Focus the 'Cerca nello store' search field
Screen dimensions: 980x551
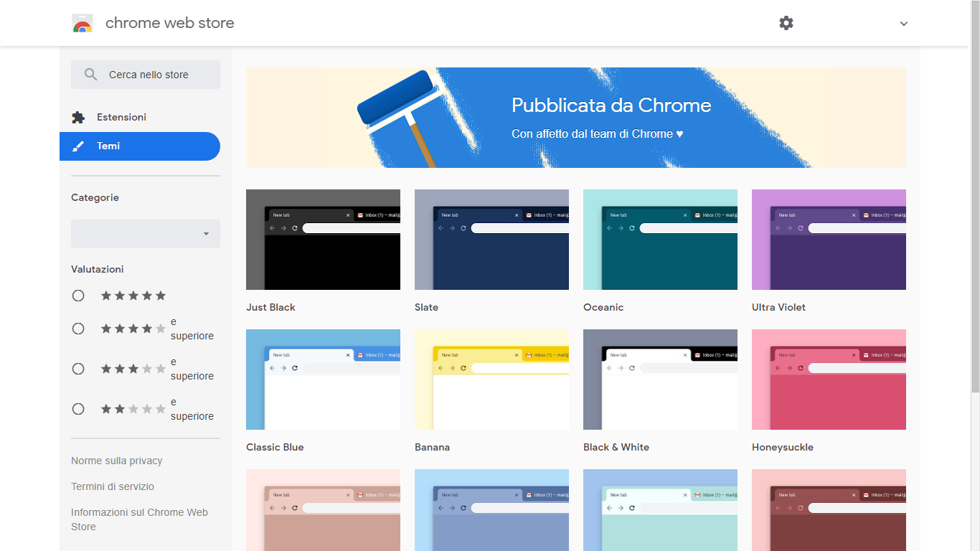146,75
